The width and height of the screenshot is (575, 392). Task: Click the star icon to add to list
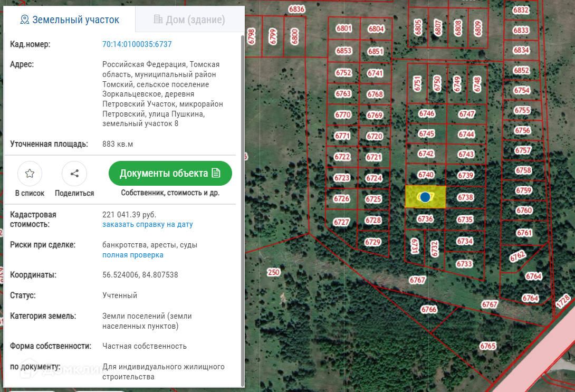(x=30, y=174)
